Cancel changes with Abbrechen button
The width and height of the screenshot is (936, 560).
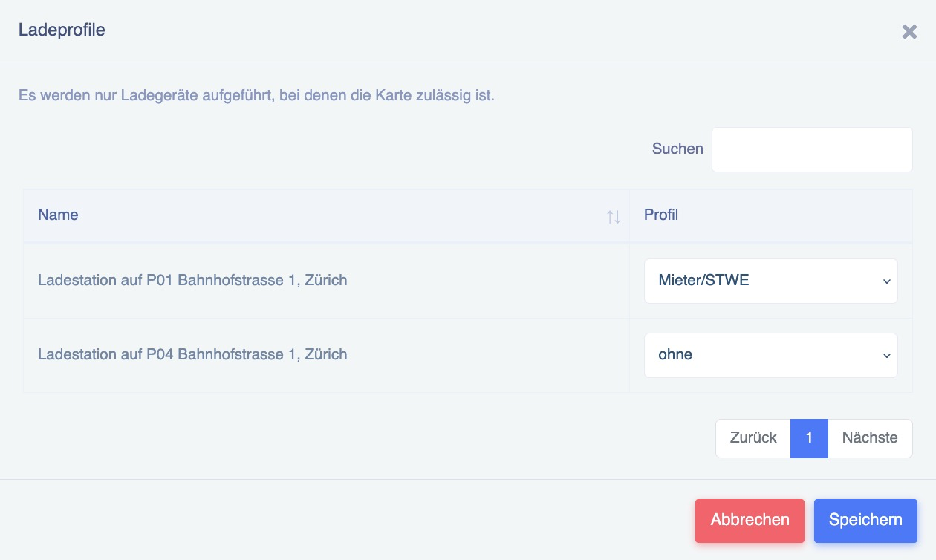click(x=750, y=520)
